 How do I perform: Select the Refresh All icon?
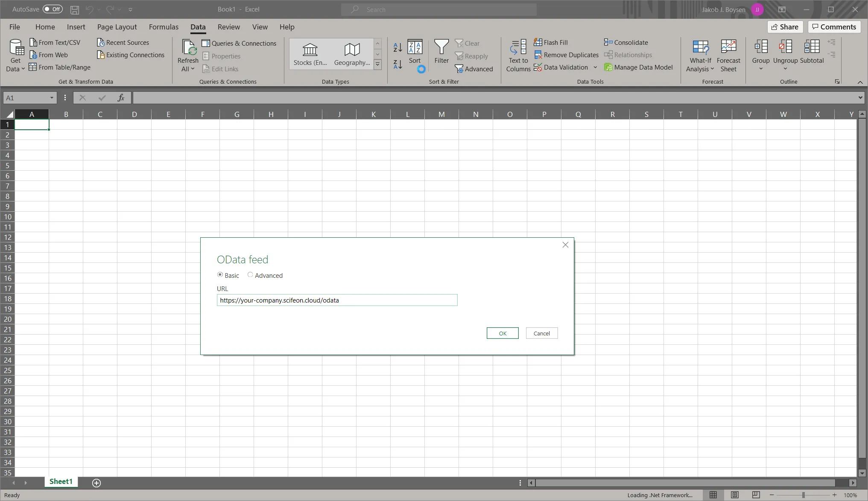pos(188,53)
